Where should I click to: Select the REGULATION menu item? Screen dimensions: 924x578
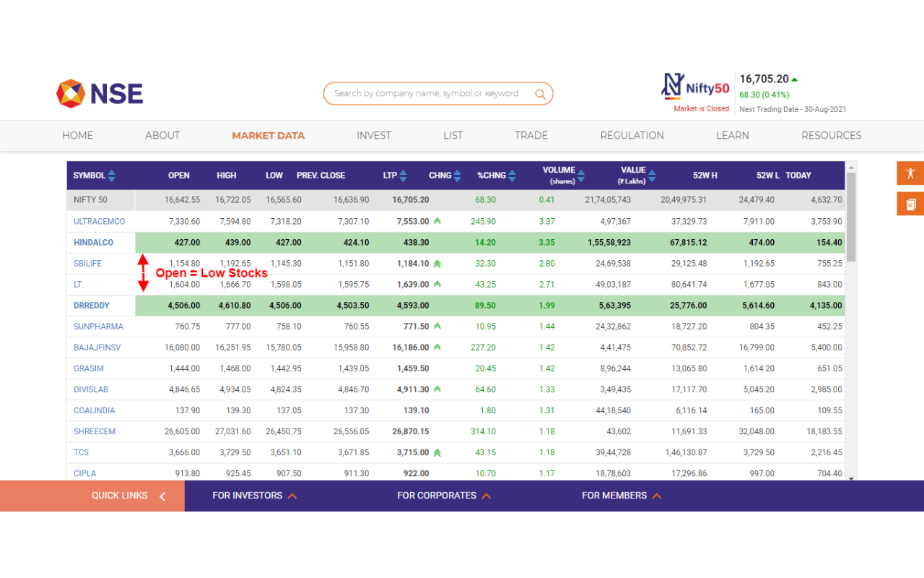pos(632,135)
